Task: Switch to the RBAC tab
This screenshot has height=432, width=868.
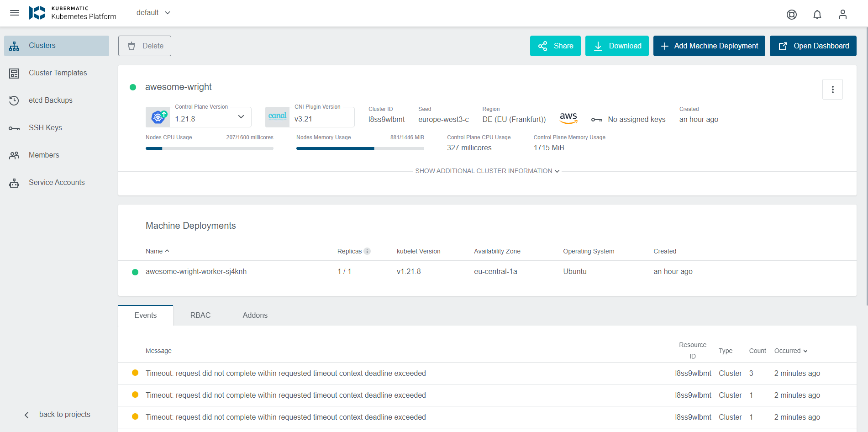Action: click(x=200, y=315)
